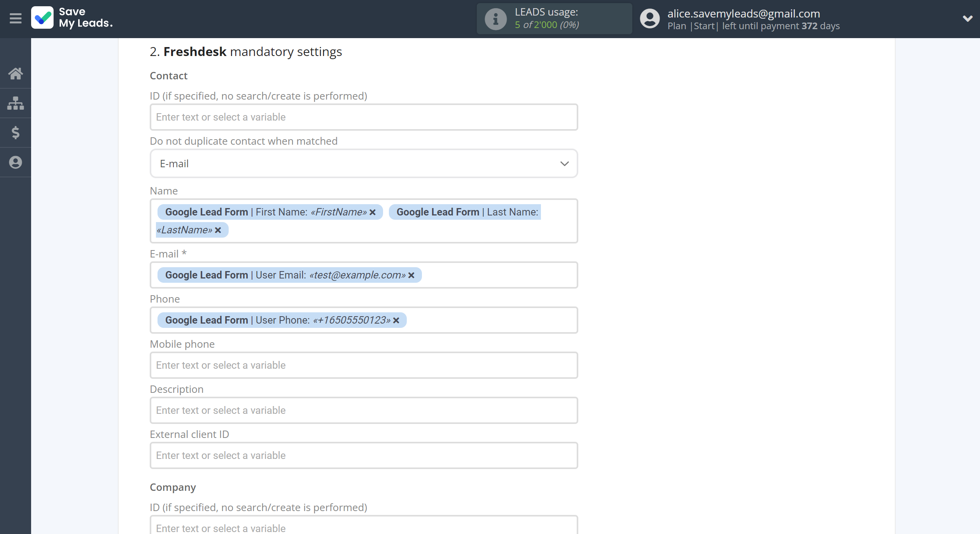Remove the User Phone variable tag
The width and height of the screenshot is (980, 534).
(396, 320)
